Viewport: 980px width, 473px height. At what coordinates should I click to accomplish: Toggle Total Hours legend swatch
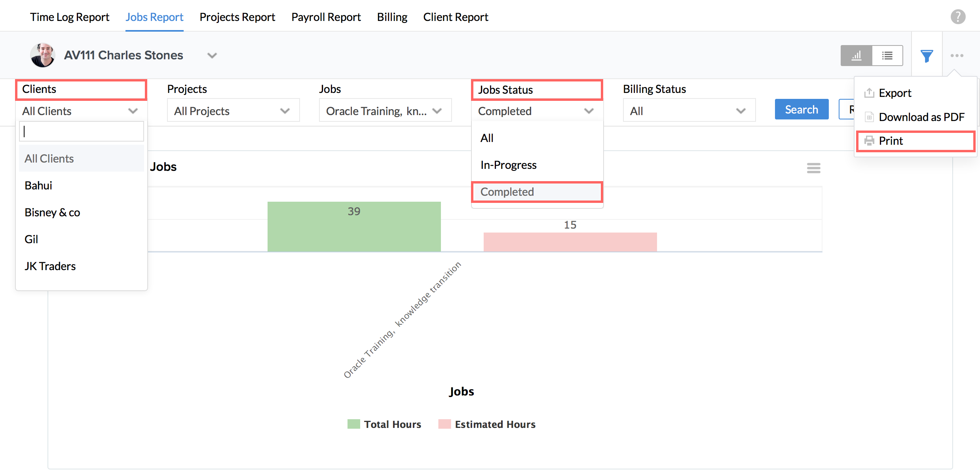click(x=353, y=424)
